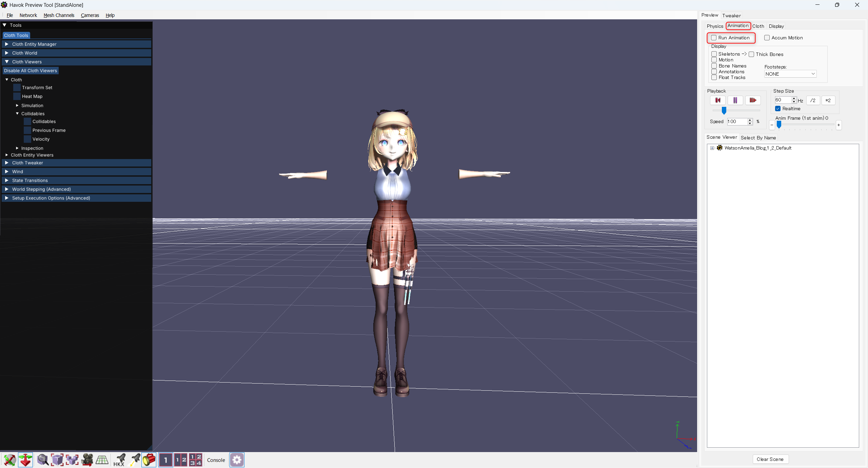The image size is (868, 468).
Task: Expand the Wind section
Action: pyautogui.click(x=77, y=172)
